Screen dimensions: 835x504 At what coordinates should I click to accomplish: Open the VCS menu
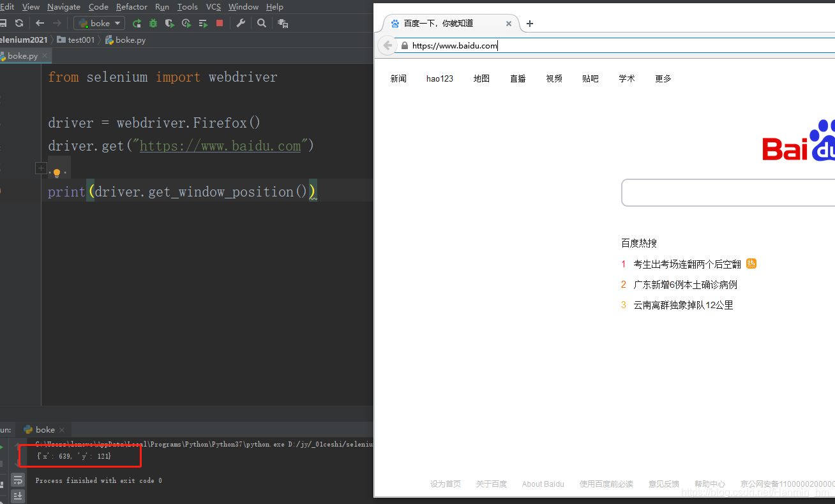(x=213, y=6)
